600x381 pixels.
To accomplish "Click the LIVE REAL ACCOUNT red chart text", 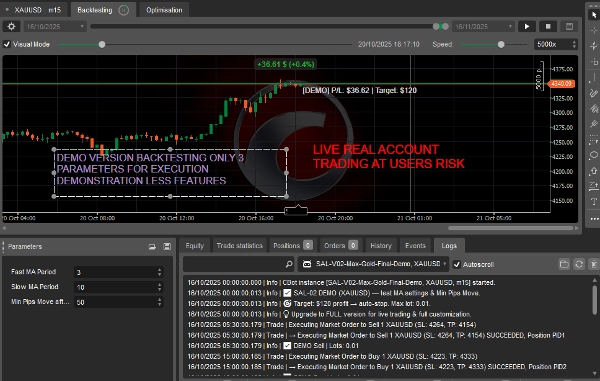I will (388, 156).
